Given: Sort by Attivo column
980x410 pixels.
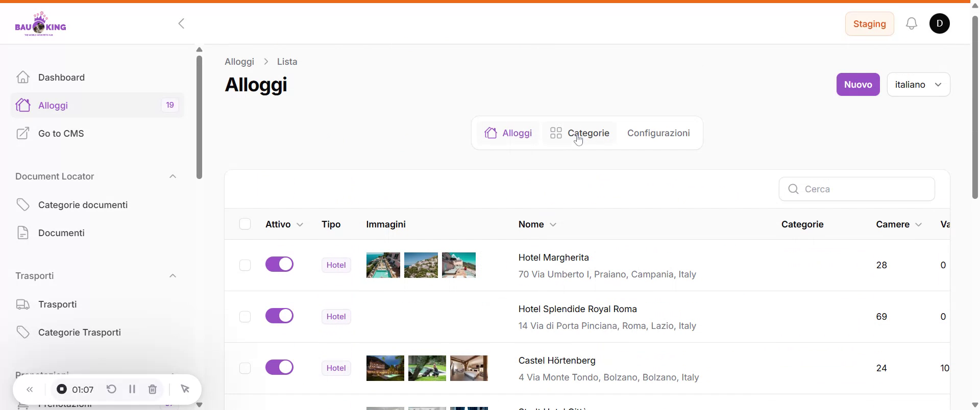Looking at the screenshot, I should (x=284, y=224).
